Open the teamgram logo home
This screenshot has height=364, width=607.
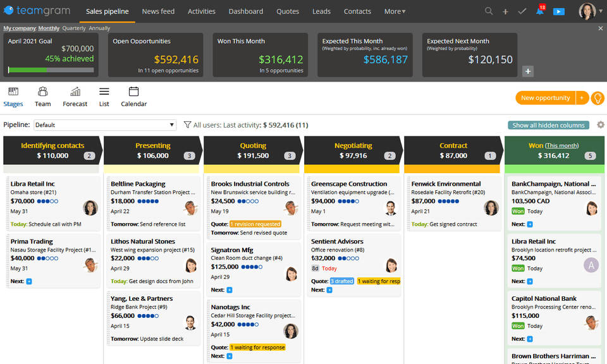click(x=37, y=11)
